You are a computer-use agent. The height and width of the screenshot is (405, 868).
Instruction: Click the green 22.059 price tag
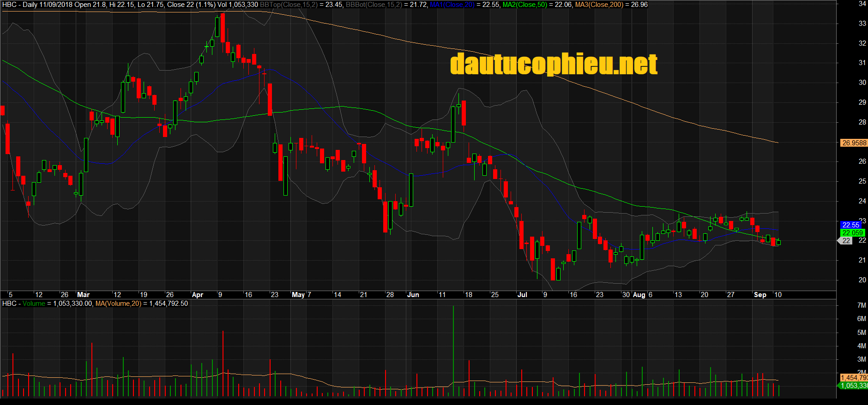pos(852,233)
